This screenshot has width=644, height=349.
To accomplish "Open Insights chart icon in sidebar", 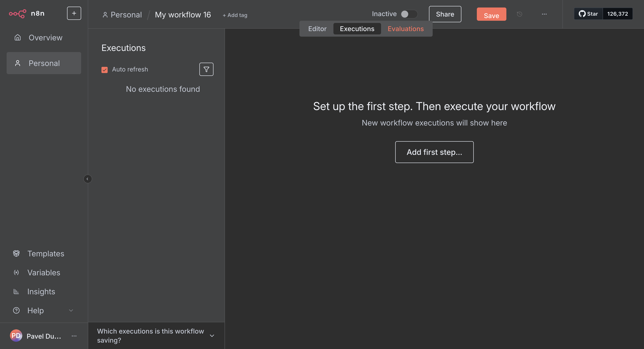I will [x=17, y=291].
